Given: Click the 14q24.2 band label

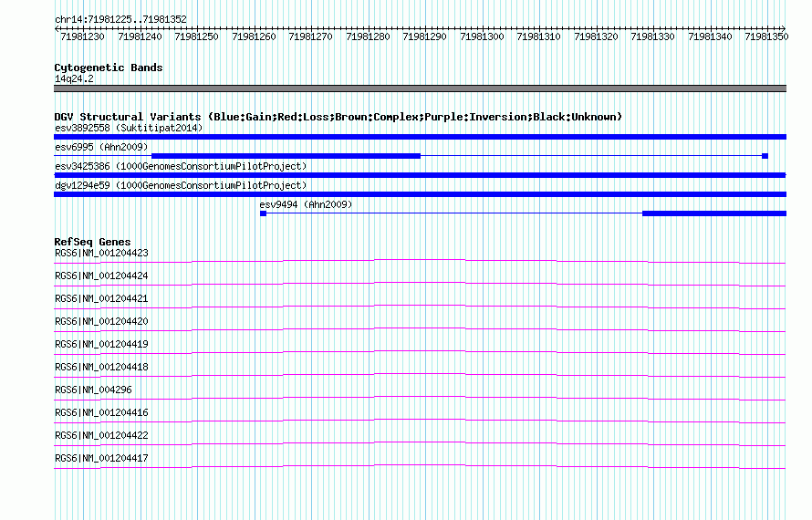Looking at the screenshot, I should 74,78.
